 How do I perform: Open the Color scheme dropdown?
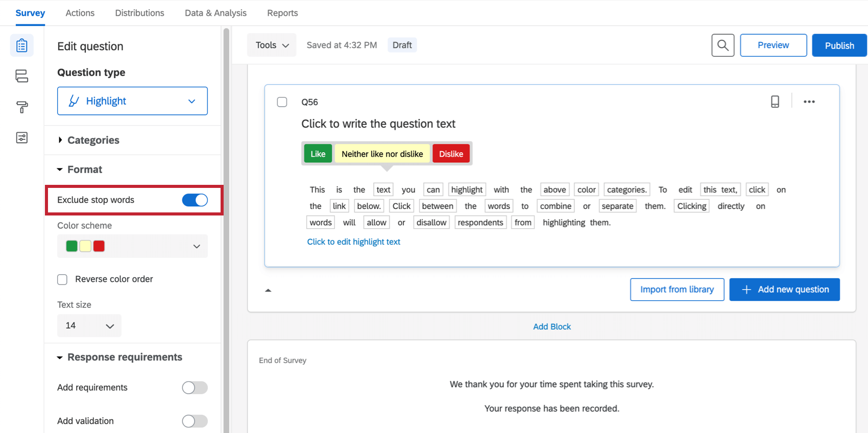pyautogui.click(x=132, y=246)
